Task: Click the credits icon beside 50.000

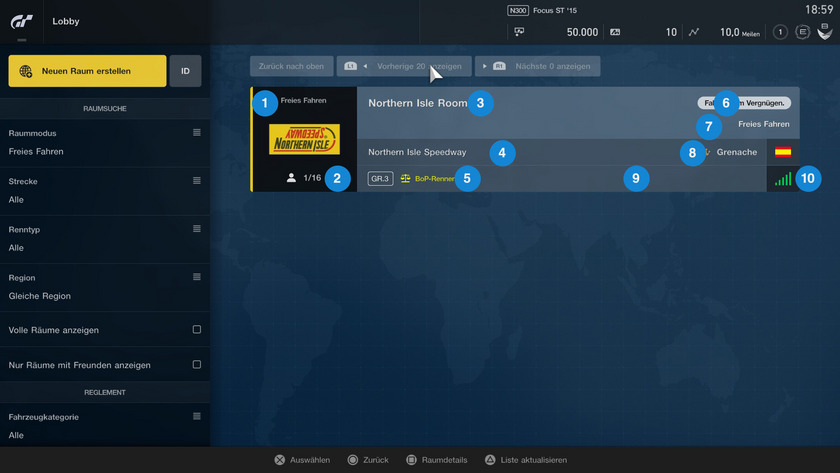Action: point(519,32)
